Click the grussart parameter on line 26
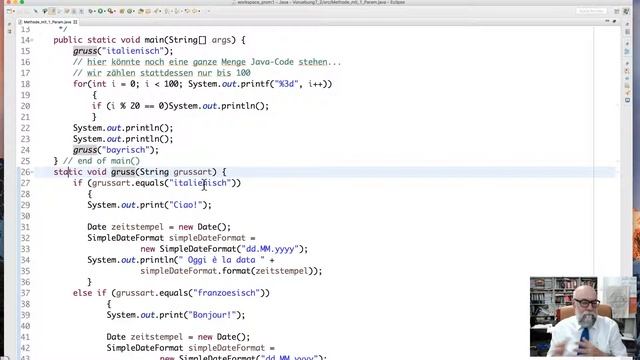Image resolution: width=640 pixels, height=360 pixels. (x=193, y=172)
